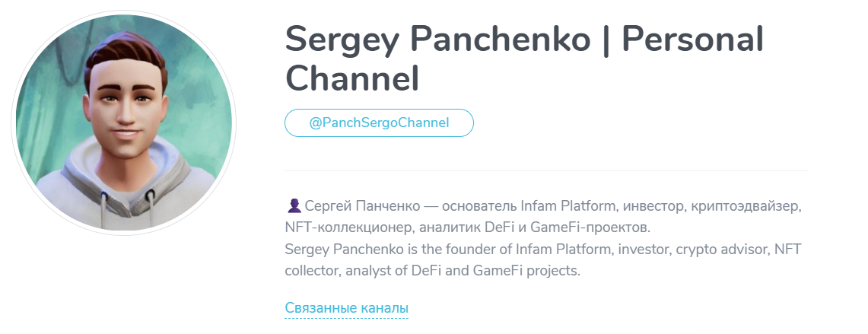The image size is (868, 334).
Task: Click the purple bust silhouette icon
Action: point(294,205)
